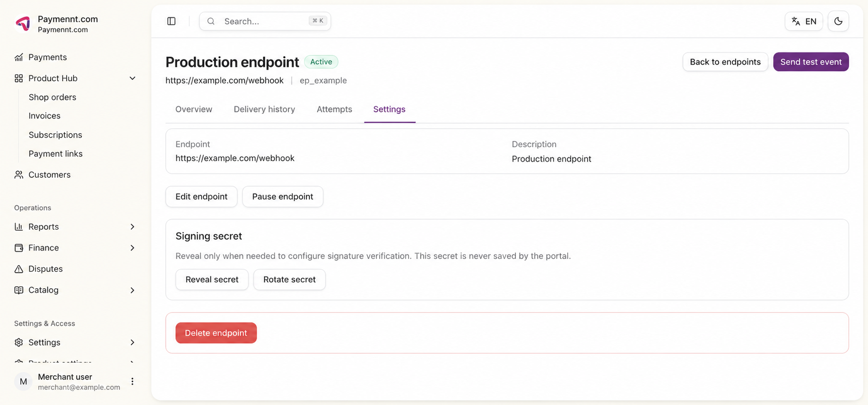Click the Active status badge
The image size is (868, 405).
[x=321, y=62]
